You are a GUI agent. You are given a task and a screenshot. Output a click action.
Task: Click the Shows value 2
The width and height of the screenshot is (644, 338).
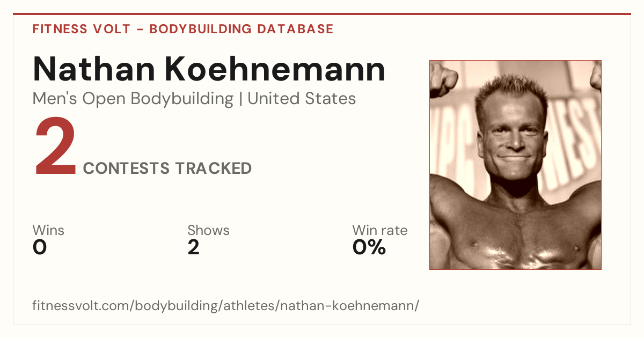[x=193, y=247]
